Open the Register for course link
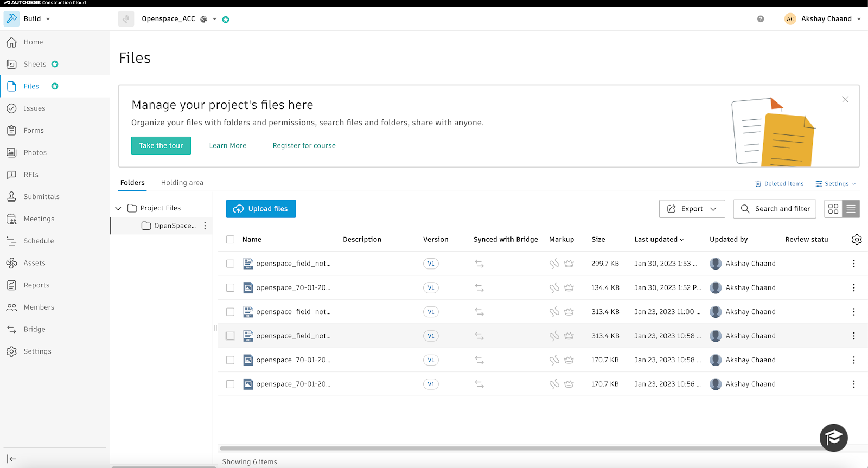Screen dimensions: 868x468 [304, 145]
